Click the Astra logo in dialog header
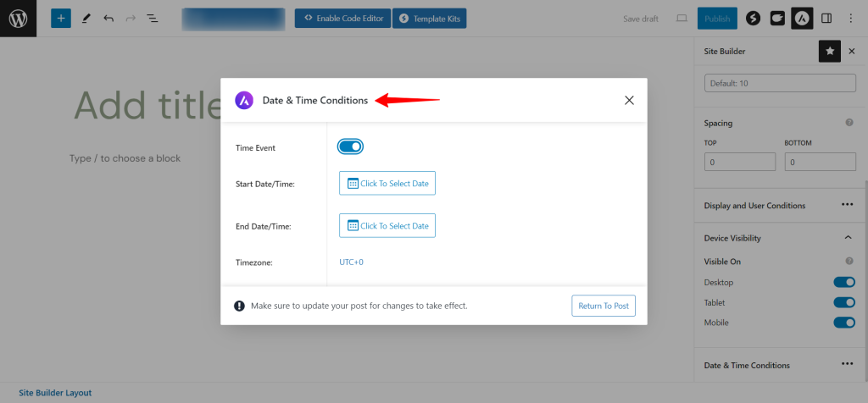This screenshot has height=403, width=868. [244, 100]
